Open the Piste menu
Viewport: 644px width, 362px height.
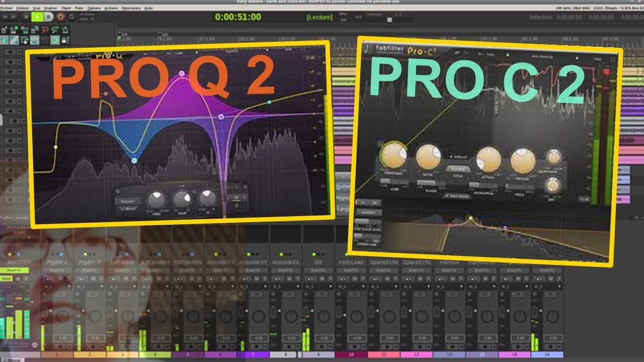[x=79, y=8]
